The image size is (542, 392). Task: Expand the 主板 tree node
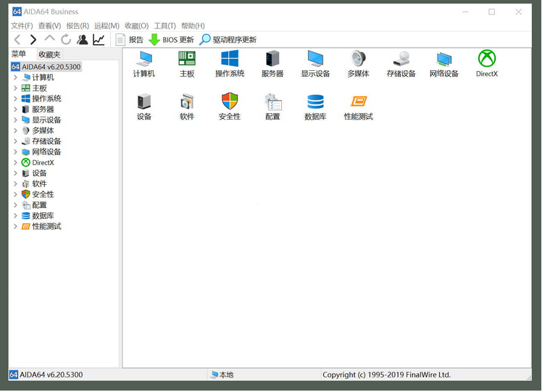click(15, 88)
